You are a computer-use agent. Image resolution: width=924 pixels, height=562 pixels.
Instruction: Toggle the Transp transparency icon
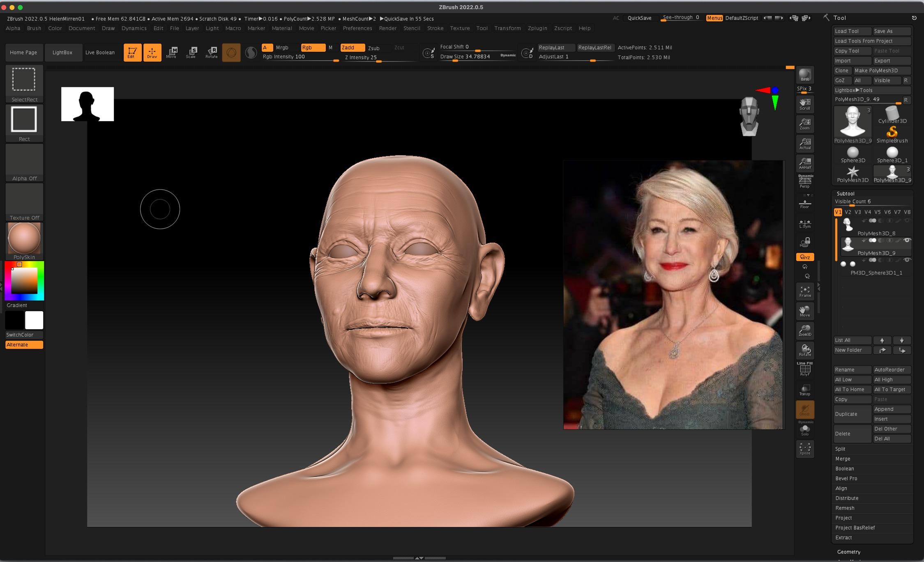coord(804,390)
